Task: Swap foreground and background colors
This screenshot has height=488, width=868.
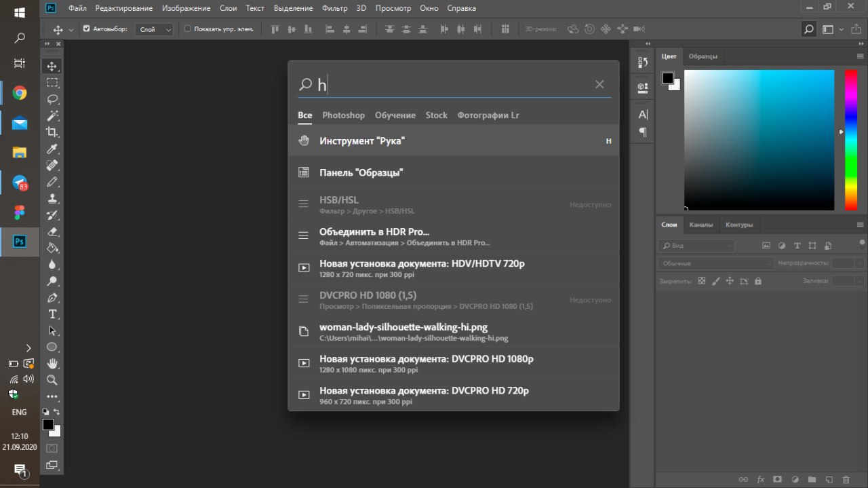Action: coord(57,411)
